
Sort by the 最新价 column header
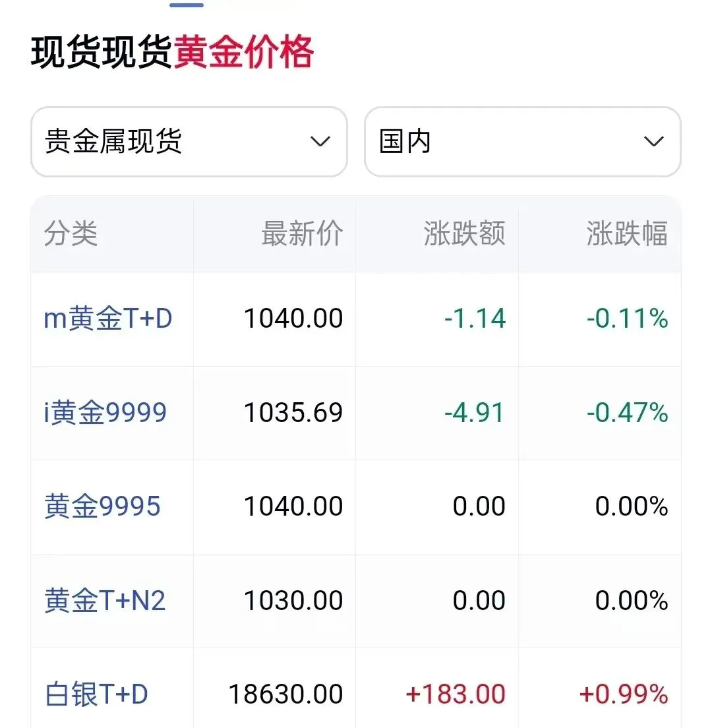tap(302, 233)
